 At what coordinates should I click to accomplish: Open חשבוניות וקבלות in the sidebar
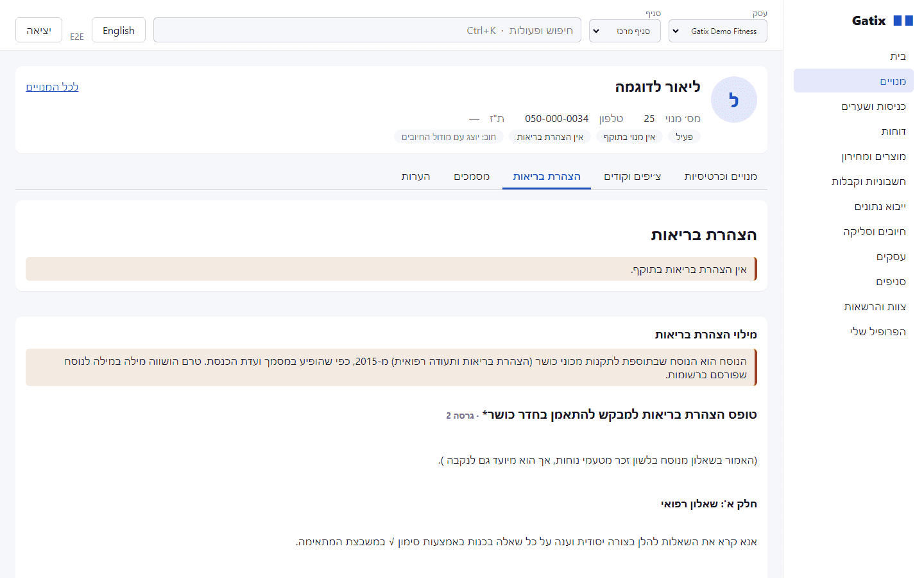[853, 182]
